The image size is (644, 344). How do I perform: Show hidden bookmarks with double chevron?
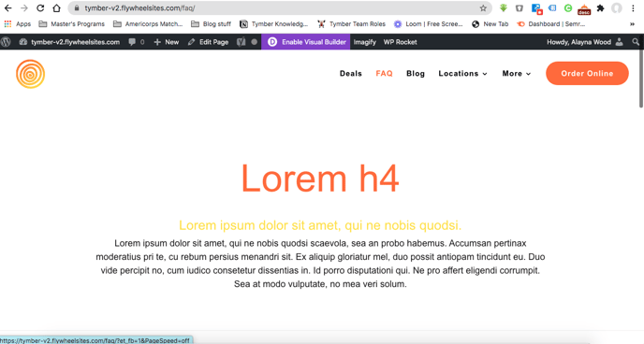632,24
